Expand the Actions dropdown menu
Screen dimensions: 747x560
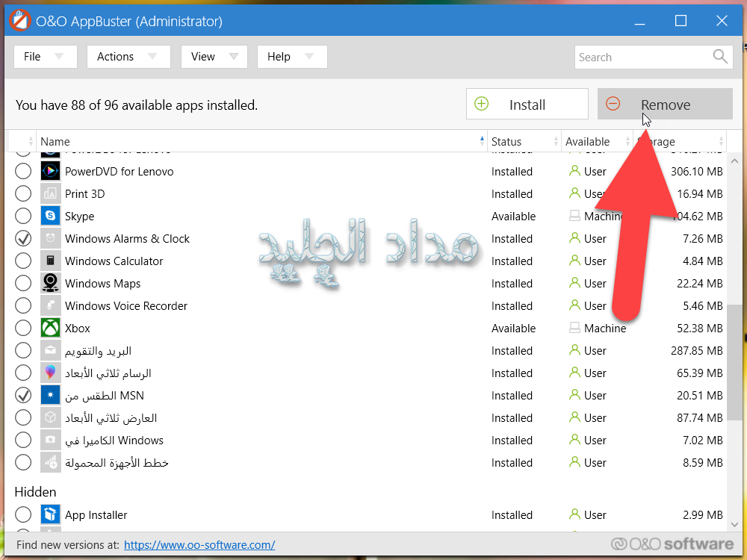(x=128, y=57)
